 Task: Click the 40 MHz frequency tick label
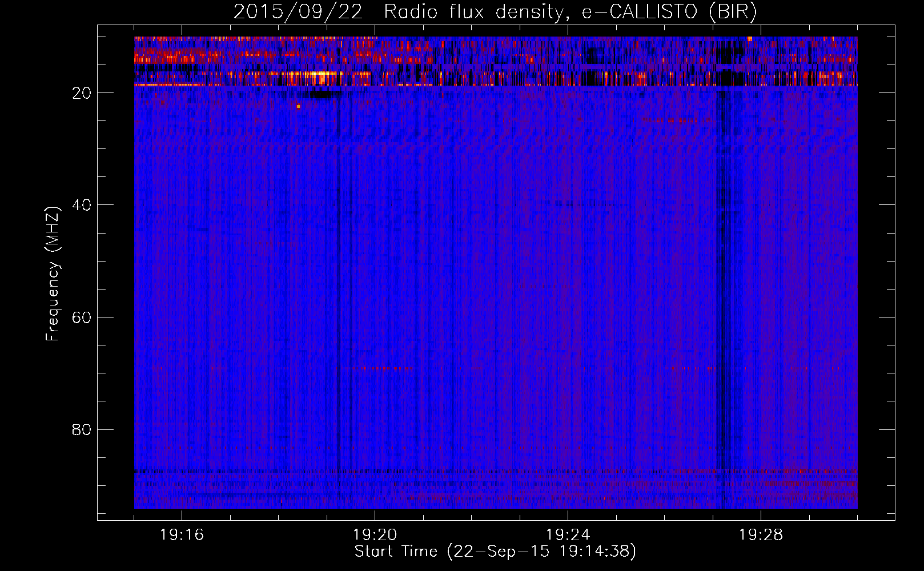click(82, 205)
